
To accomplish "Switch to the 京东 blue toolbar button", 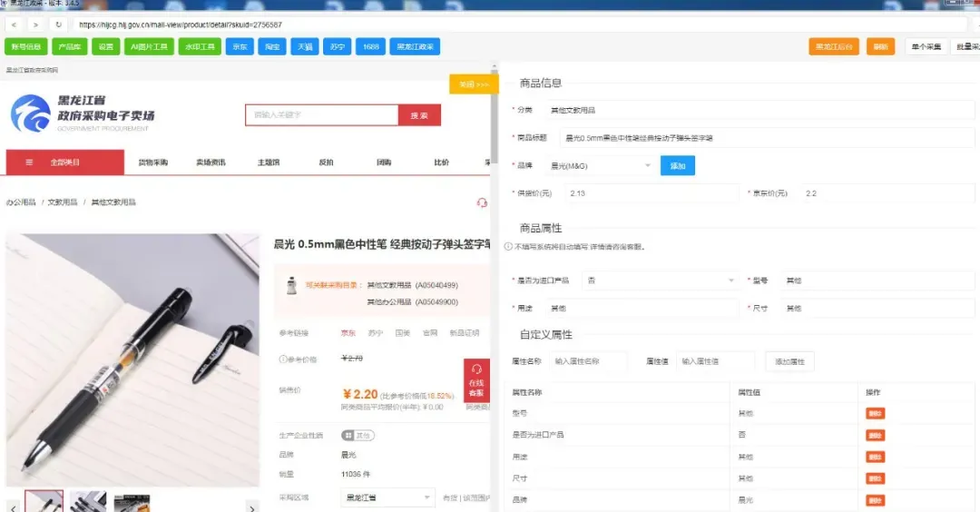I will pos(240,47).
